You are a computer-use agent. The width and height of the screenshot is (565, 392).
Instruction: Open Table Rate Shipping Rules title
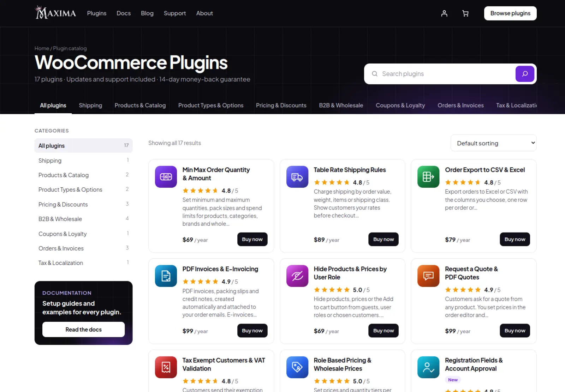coord(350,170)
